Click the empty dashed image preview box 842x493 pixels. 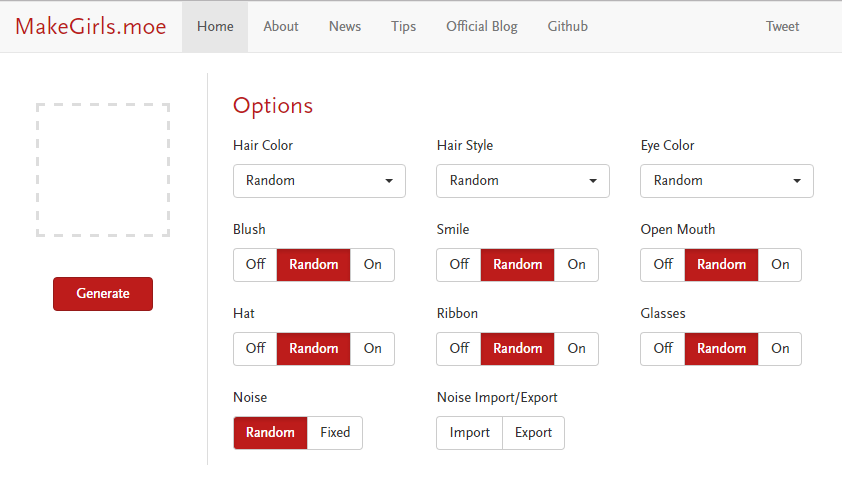pyautogui.click(x=103, y=170)
